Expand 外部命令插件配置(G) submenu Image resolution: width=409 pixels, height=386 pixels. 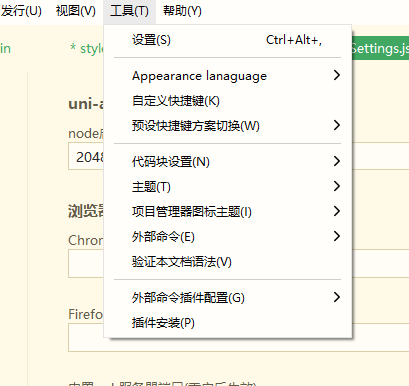227,297
